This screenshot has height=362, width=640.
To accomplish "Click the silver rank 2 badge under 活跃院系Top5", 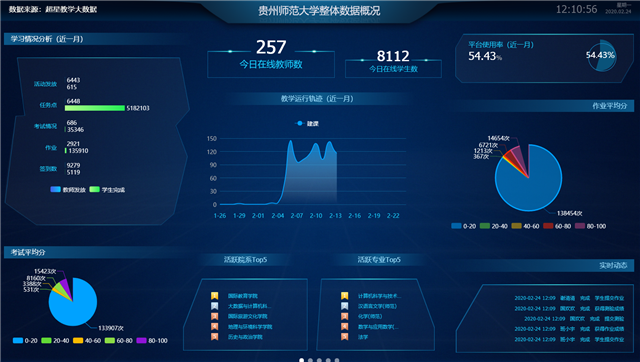I will [215, 306].
